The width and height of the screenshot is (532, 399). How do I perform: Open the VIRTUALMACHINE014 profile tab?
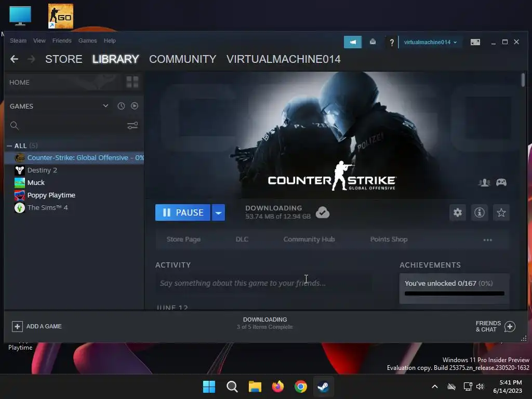point(283,59)
